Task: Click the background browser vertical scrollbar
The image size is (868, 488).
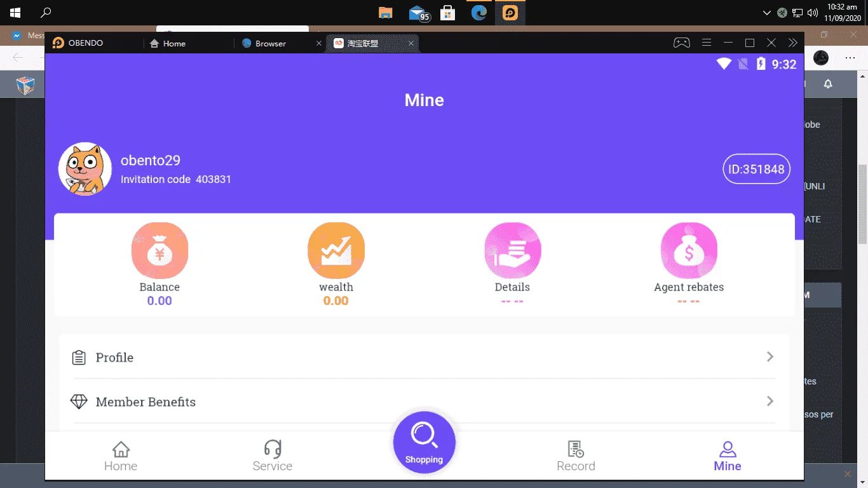Action: (x=863, y=205)
